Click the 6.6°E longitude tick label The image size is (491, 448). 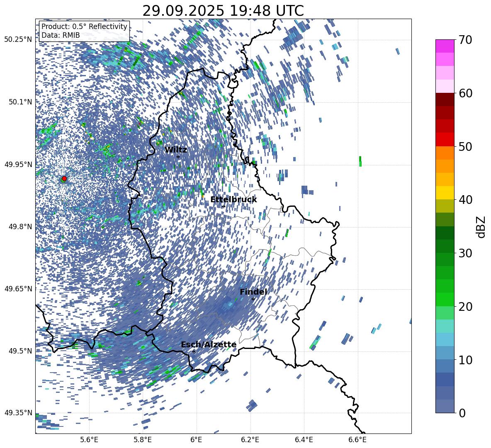(x=357, y=440)
